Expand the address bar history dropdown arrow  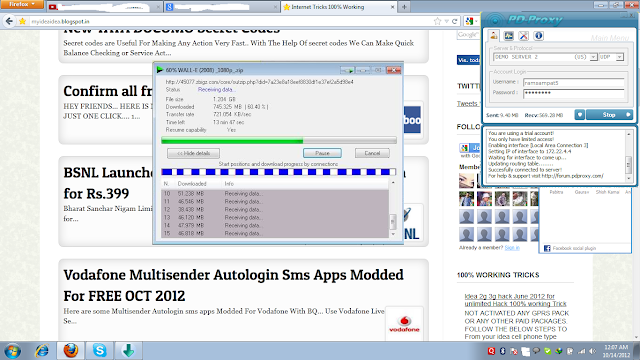pos(447,21)
